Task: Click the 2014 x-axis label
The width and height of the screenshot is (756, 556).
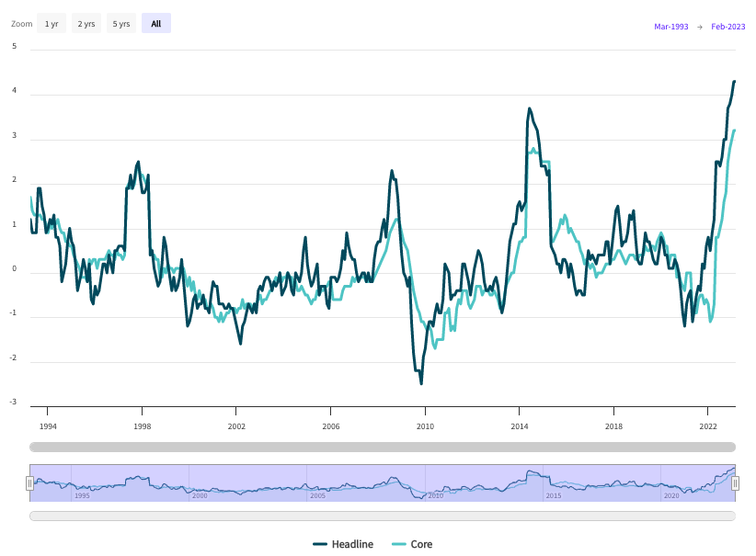Action: pos(519,426)
